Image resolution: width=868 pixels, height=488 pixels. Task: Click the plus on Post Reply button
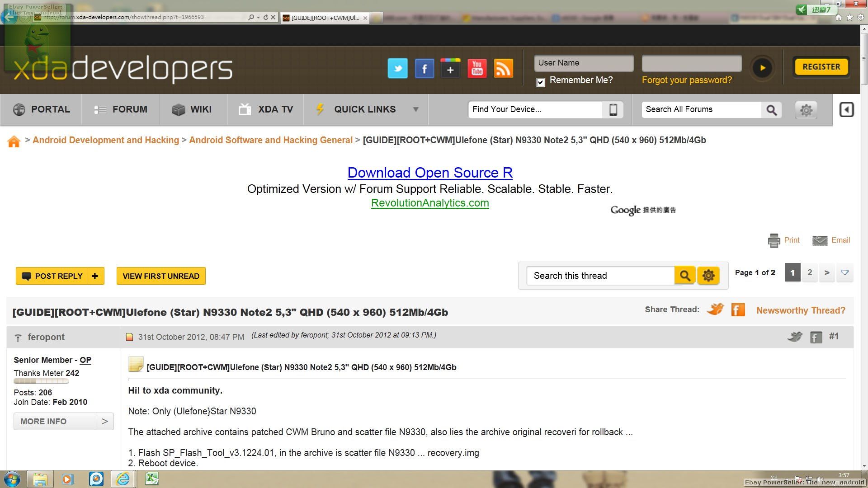95,276
